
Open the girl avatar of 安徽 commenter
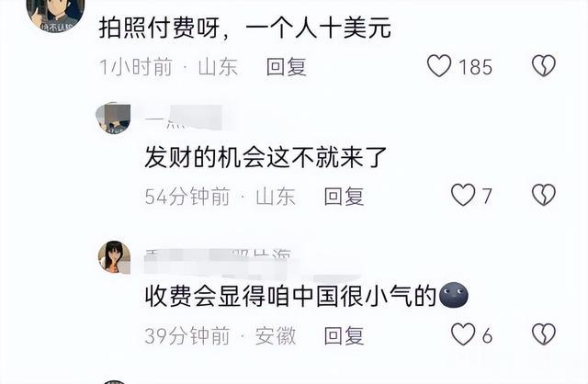pos(114,257)
